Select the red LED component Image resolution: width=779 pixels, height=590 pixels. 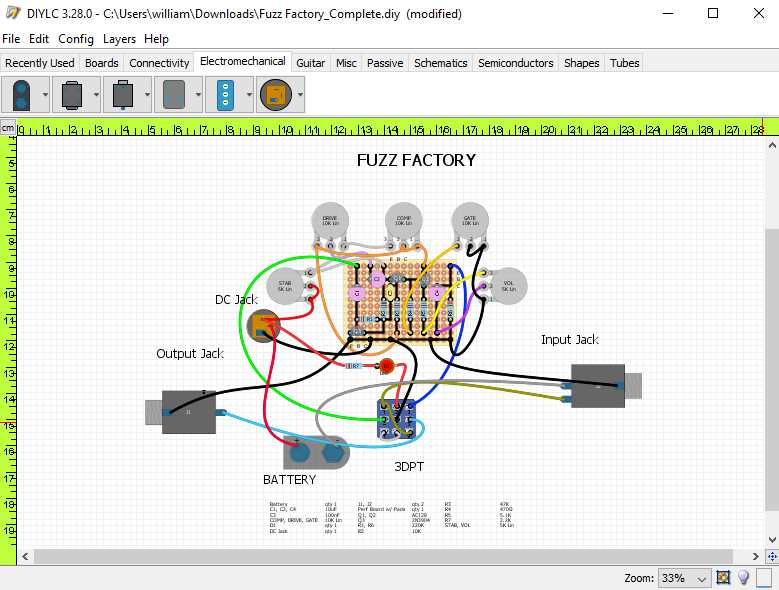coord(387,367)
